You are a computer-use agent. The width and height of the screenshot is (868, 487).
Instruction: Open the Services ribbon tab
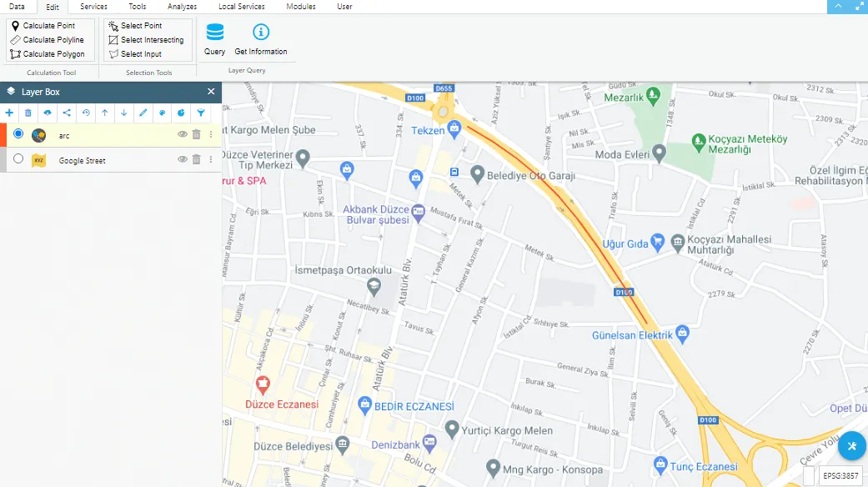pos(93,7)
